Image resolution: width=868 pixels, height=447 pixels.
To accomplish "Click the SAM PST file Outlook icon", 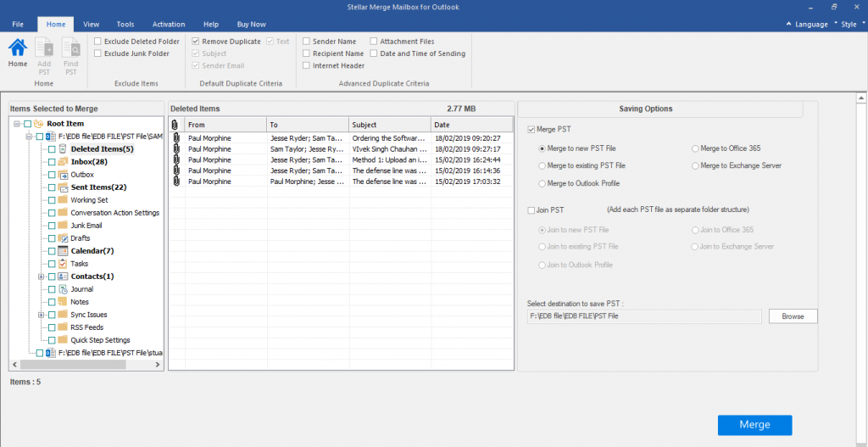I will pyautogui.click(x=50, y=137).
